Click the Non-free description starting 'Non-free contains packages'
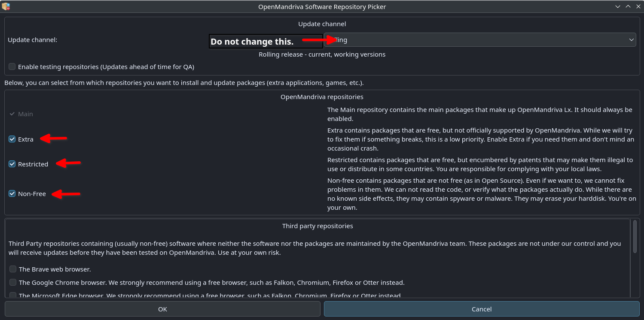This screenshot has width=644, height=320. tap(481, 194)
